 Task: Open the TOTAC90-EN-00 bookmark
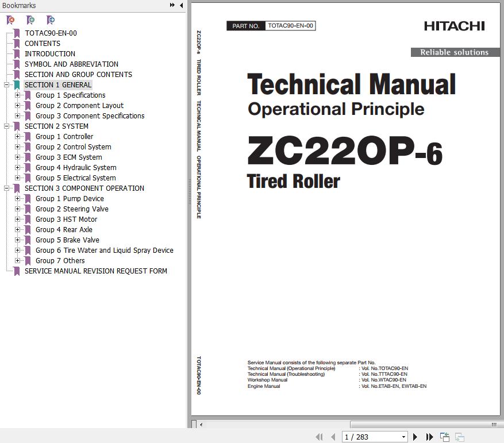pos(51,33)
